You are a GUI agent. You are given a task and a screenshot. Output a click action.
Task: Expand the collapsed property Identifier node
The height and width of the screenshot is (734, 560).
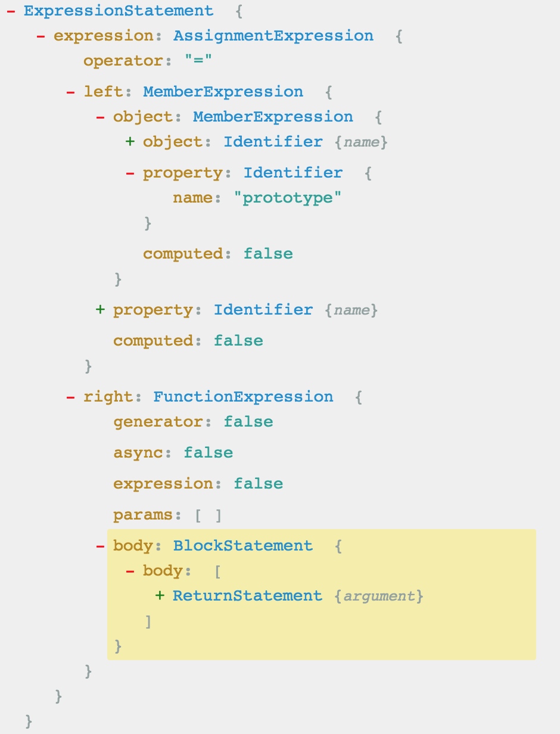pyautogui.click(x=100, y=310)
